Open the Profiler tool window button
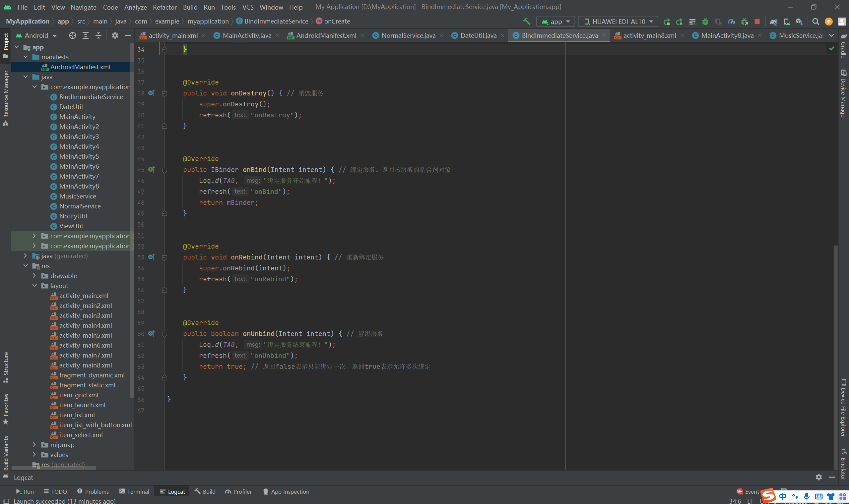The width and height of the screenshot is (849, 504). point(238,491)
